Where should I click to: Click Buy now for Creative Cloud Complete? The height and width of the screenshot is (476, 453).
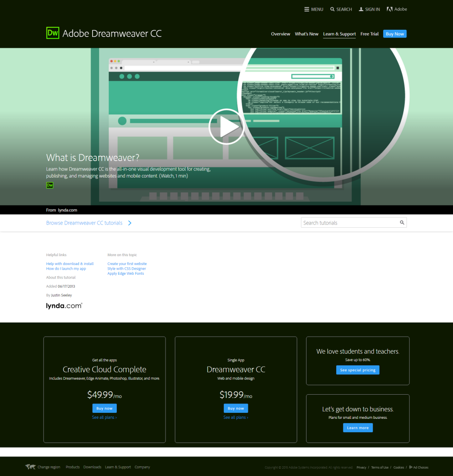pos(105,408)
